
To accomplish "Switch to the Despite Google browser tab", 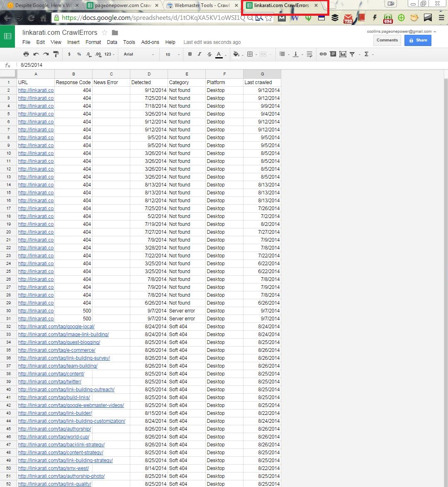I will [x=43, y=5].
